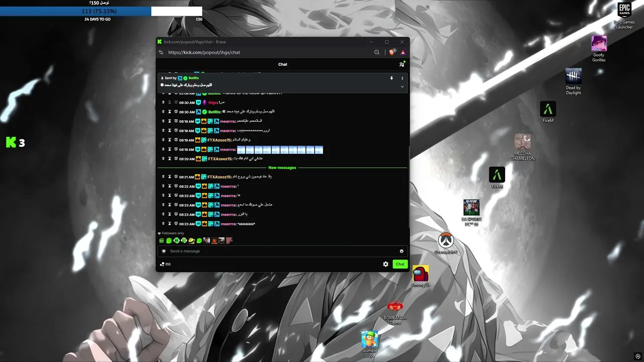644x362 pixels.
Task: Click BotRix username at 06:30 AM
Action: [214, 112]
